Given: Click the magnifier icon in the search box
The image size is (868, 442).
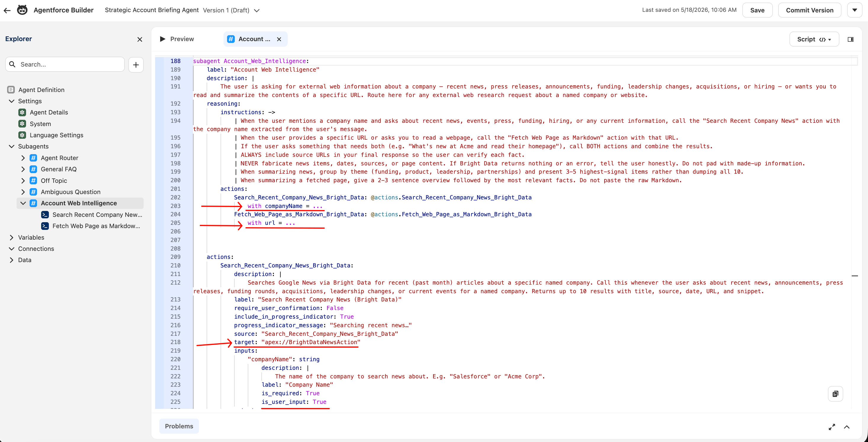Looking at the screenshot, I should coord(12,64).
